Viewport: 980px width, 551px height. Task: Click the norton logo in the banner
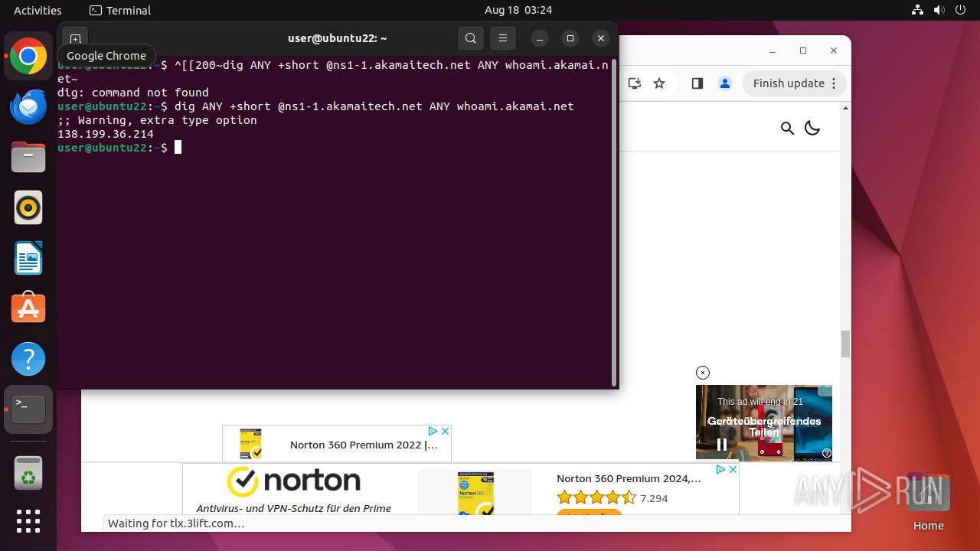point(293,481)
